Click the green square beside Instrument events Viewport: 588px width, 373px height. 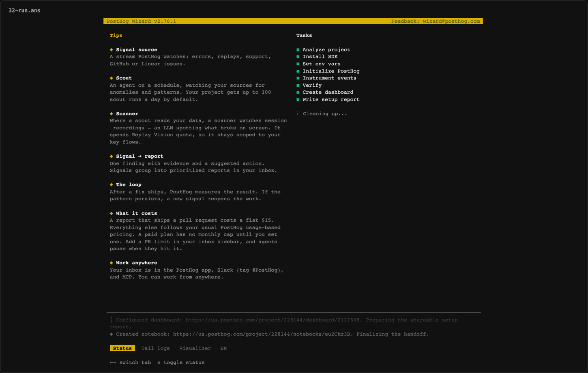pos(298,78)
